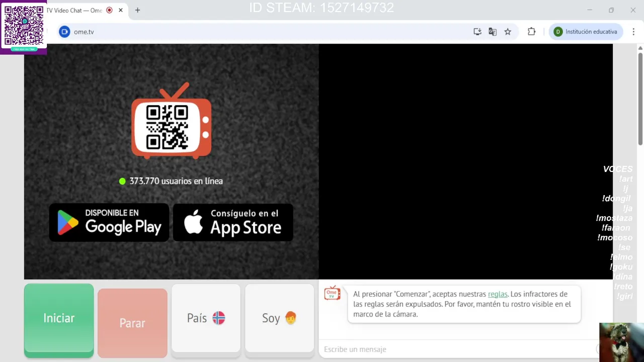Click the Ome TV QR code logo
The height and width of the screenshot is (362, 644).
click(x=172, y=121)
